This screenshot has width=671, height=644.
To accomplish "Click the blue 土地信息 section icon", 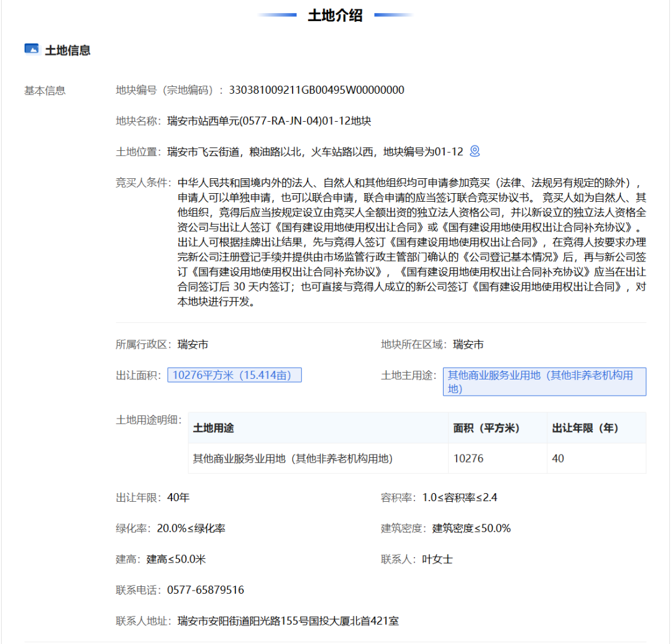I will 31,49.
